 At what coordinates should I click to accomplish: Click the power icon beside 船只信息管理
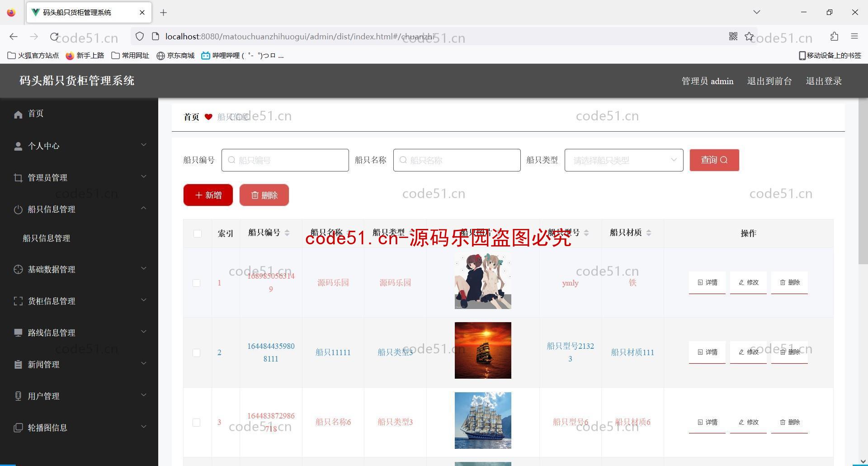coord(18,209)
